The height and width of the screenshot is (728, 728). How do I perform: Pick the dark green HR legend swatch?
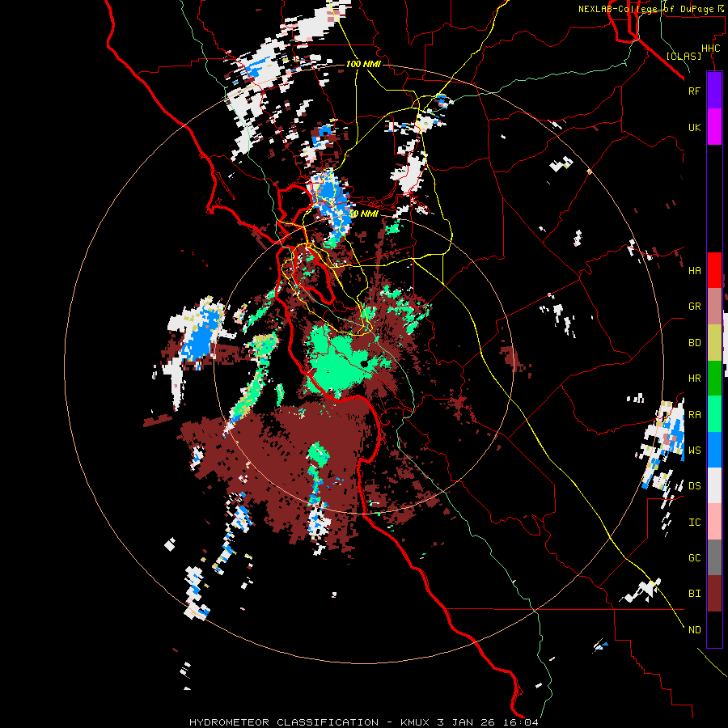pyautogui.click(x=714, y=379)
